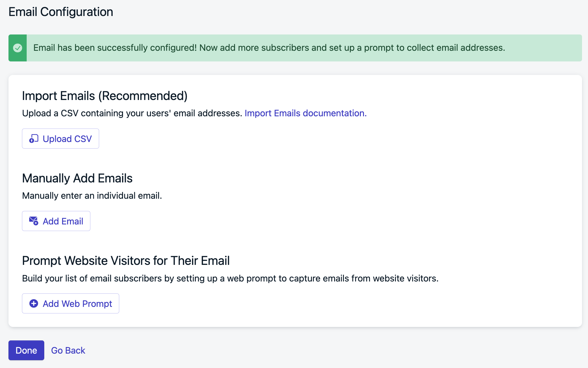Click the upload icon beside Upload CSV
Viewport: 588px width, 368px height.
point(34,139)
